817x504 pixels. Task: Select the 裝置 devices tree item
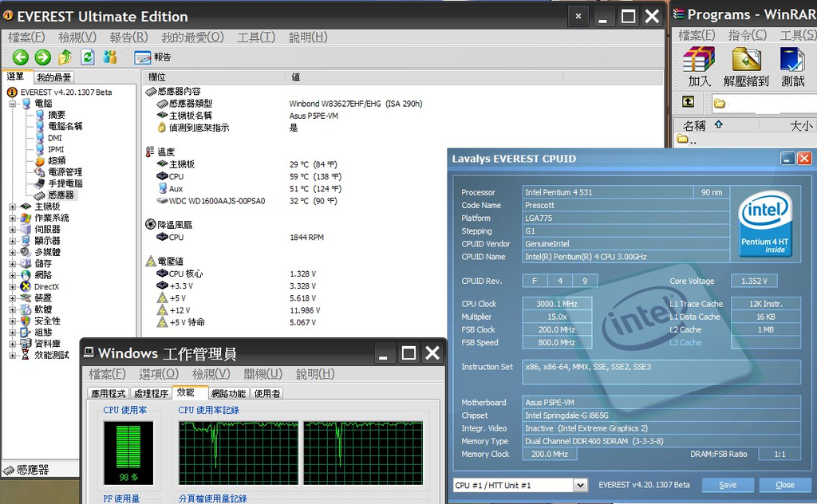[x=43, y=297]
